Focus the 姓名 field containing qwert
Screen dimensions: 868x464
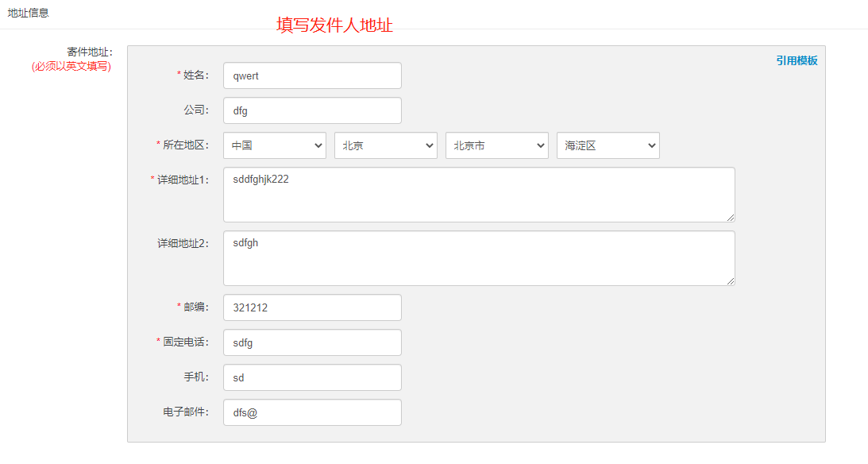[312, 75]
